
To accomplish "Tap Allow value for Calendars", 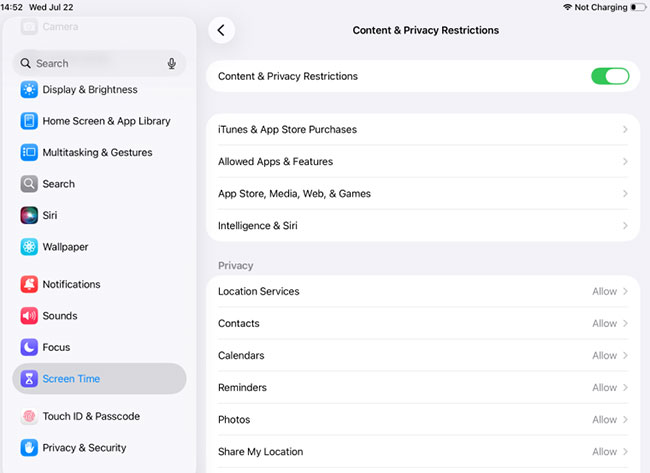I will tap(604, 356).
